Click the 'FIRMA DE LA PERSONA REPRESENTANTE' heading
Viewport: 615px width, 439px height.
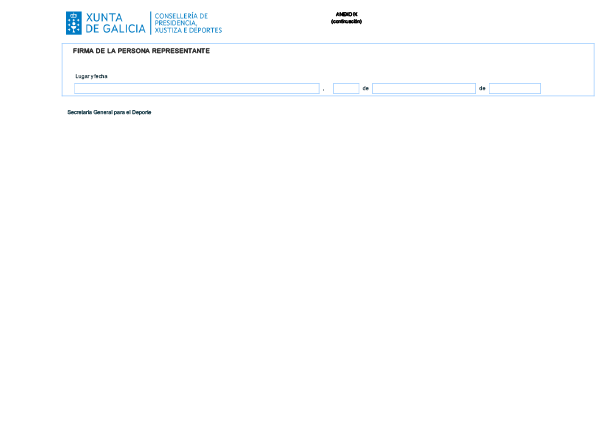(x=141, y=51)
